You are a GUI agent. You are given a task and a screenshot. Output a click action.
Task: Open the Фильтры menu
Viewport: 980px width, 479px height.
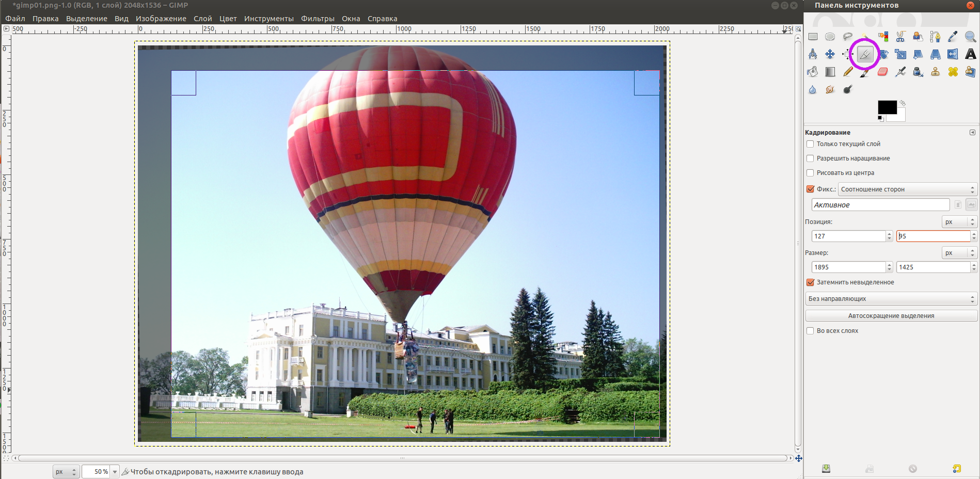[x=318, y=19]
